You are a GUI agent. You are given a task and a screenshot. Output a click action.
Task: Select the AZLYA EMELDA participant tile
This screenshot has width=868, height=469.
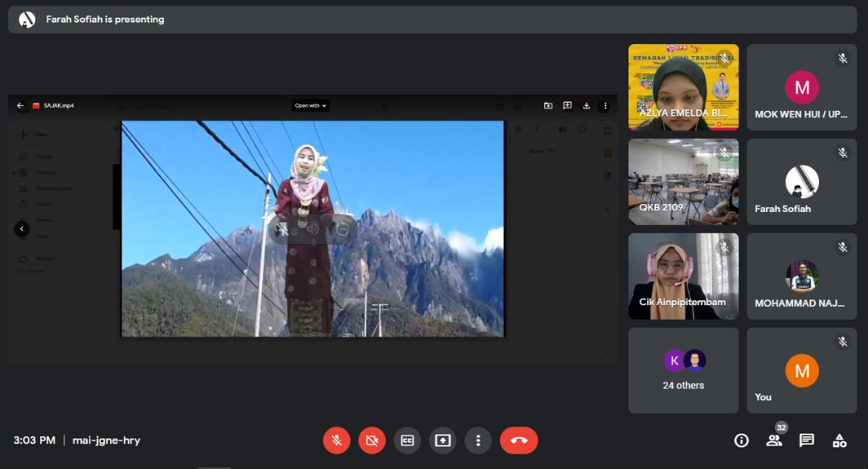coord(683,87)
